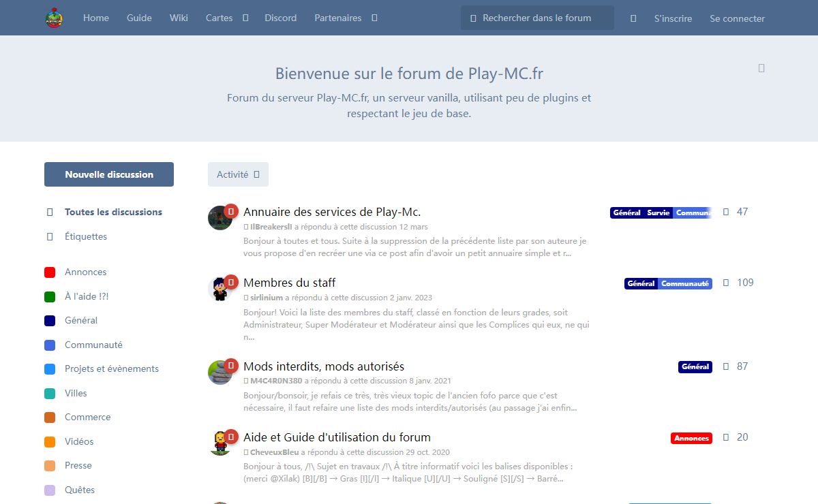This screenshot has width=818, height=504.
Task: Click the green À l'aide swatch
Action: tap(50, 297)
